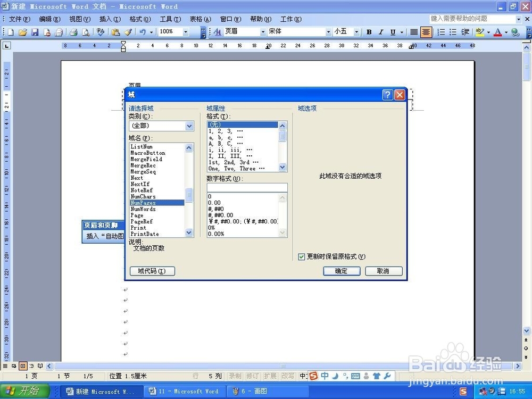The width and height of the screenshot is (532, 399).
Task: Click the New blank document icon
Action: (11, 32)
